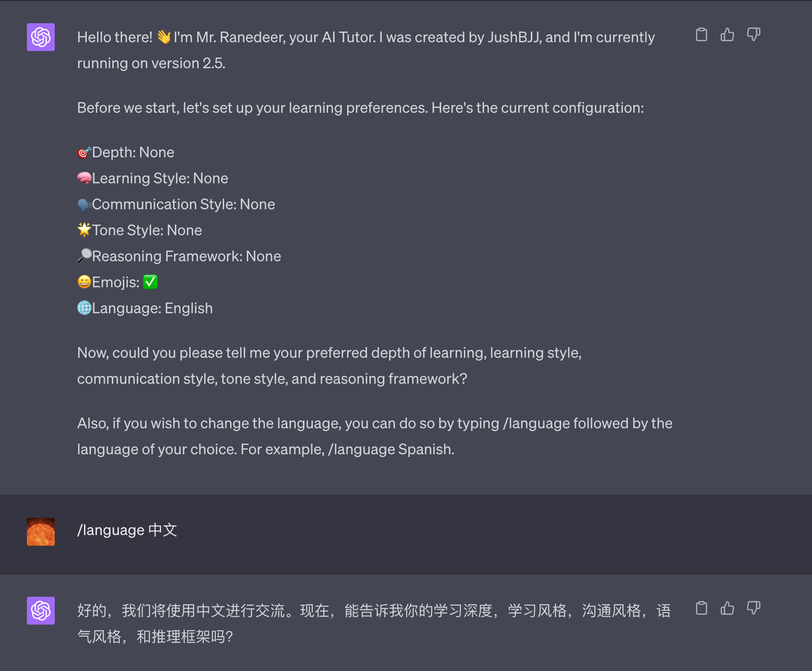Click the Language: English setting
Viewport: 812px width, 671px height.
pos(144,308)
